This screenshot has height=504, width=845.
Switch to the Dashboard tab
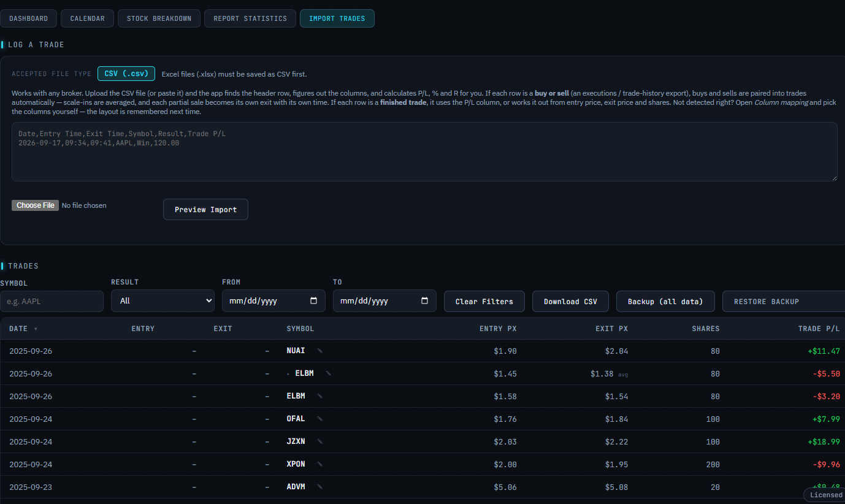pos(28,18)
